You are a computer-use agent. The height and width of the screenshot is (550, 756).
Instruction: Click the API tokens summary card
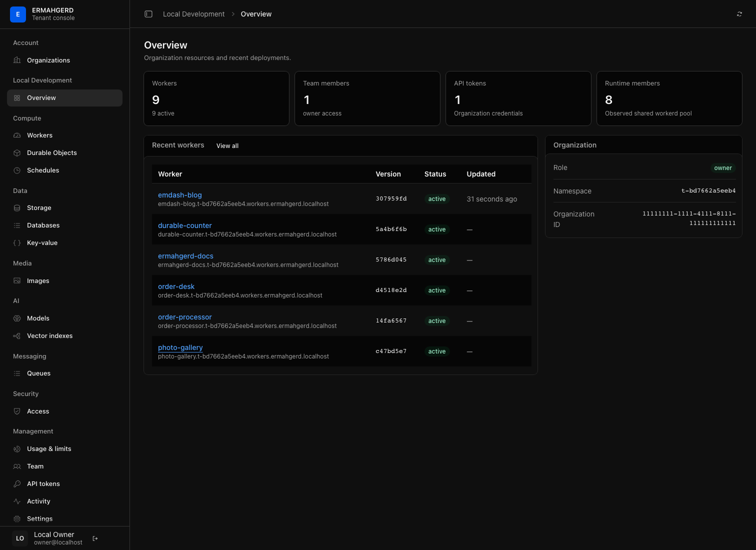(x=518, y=98)
